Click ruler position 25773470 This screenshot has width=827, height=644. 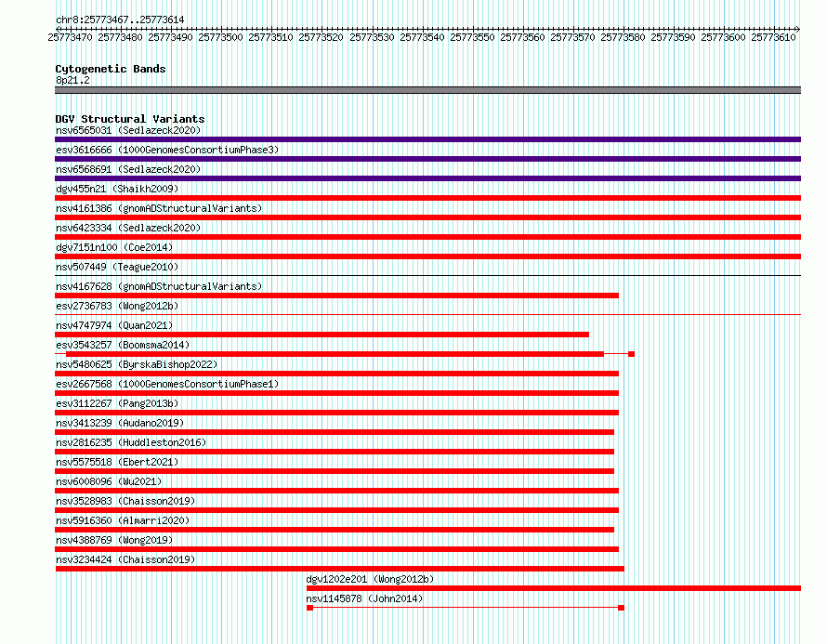tap(70, 37)
